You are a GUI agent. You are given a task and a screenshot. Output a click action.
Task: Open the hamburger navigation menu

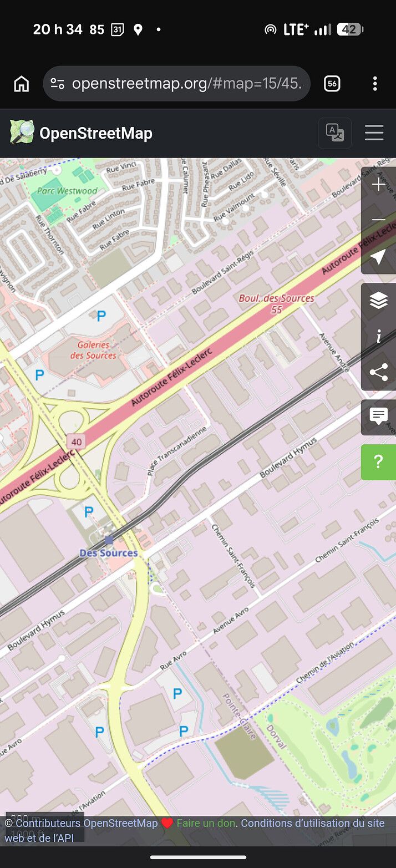[x=374, y=133]
